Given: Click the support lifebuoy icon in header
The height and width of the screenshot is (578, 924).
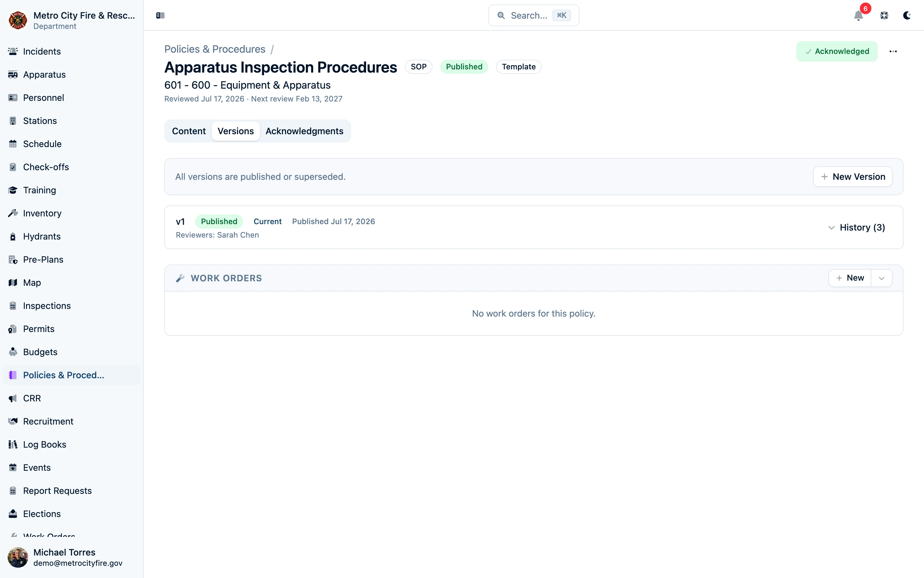Looking at the screenshot, I should [884, 15].
